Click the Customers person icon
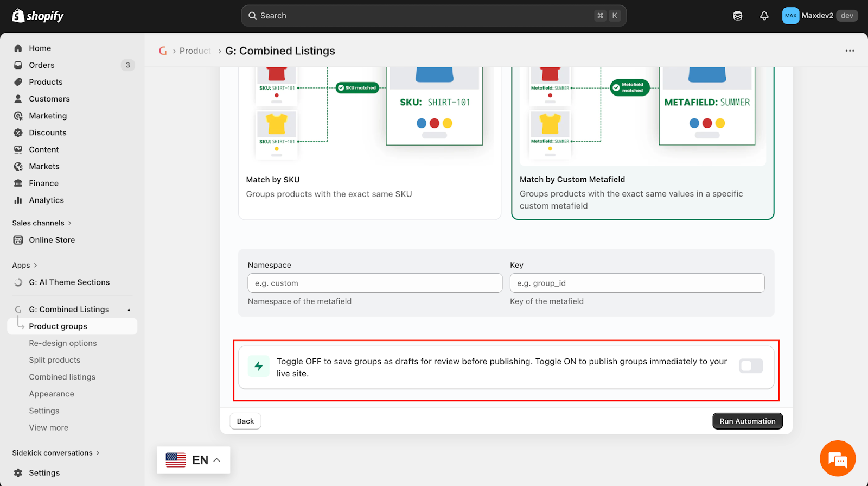 [18, 99]
